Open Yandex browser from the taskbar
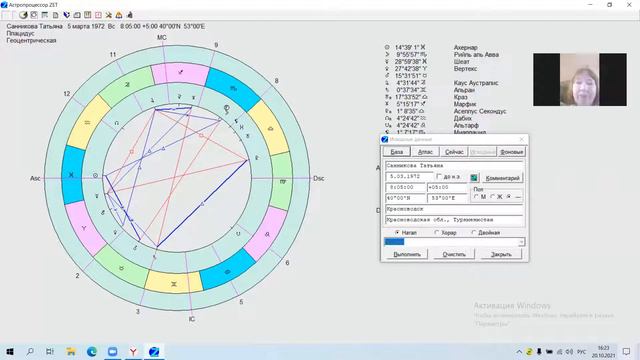The height and width of the screenshot is (360, 640). [x=133, y=351]
